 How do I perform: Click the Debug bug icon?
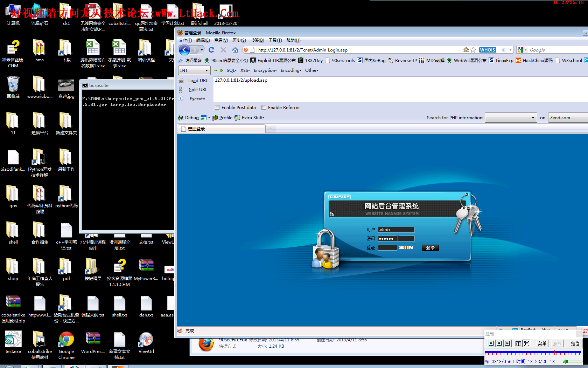coord(181,118)
